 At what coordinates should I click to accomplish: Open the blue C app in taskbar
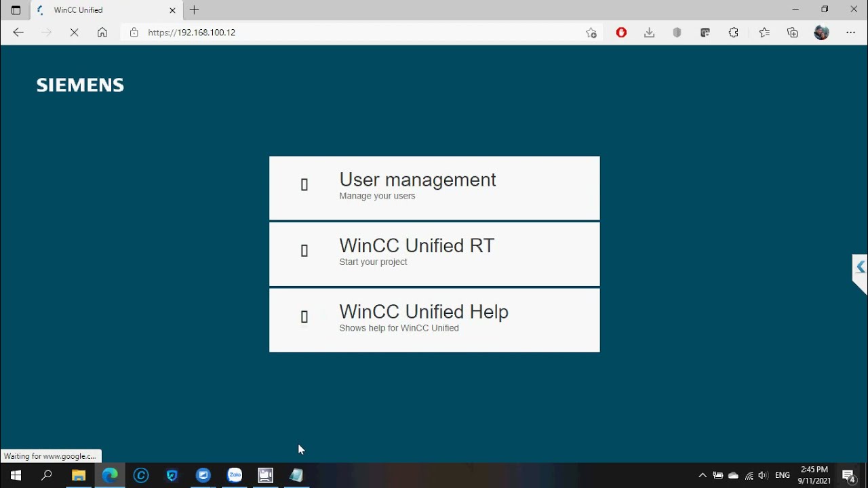point(141,475)
